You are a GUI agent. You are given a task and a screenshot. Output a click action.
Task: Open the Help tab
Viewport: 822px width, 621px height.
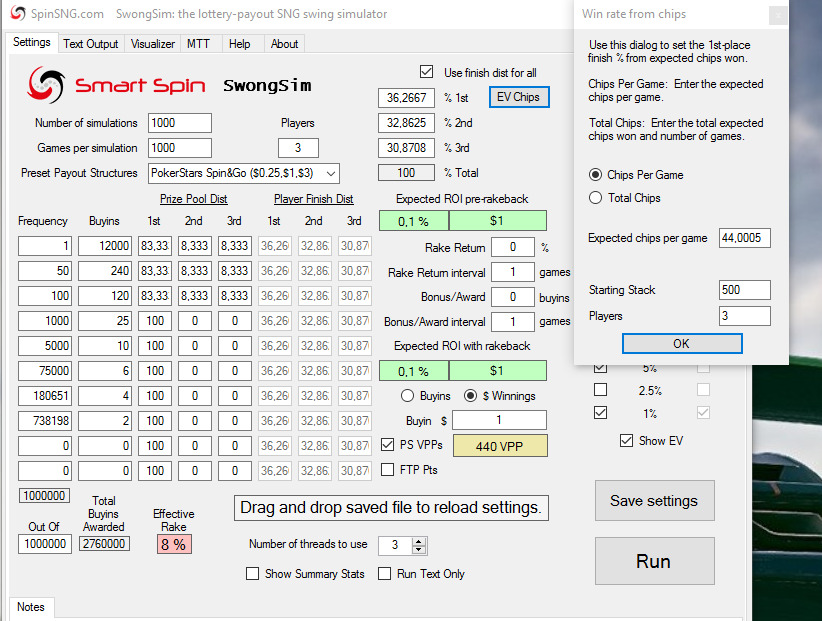point(240,44)
